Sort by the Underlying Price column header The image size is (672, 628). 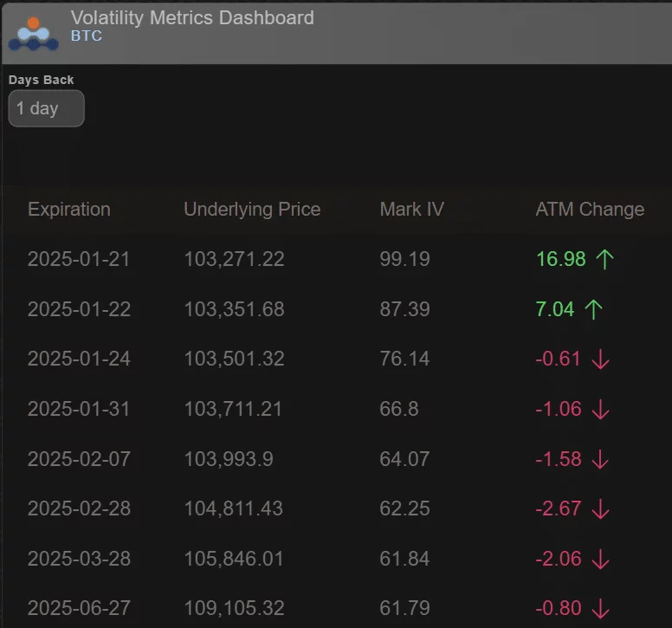(x=252, y=210)
